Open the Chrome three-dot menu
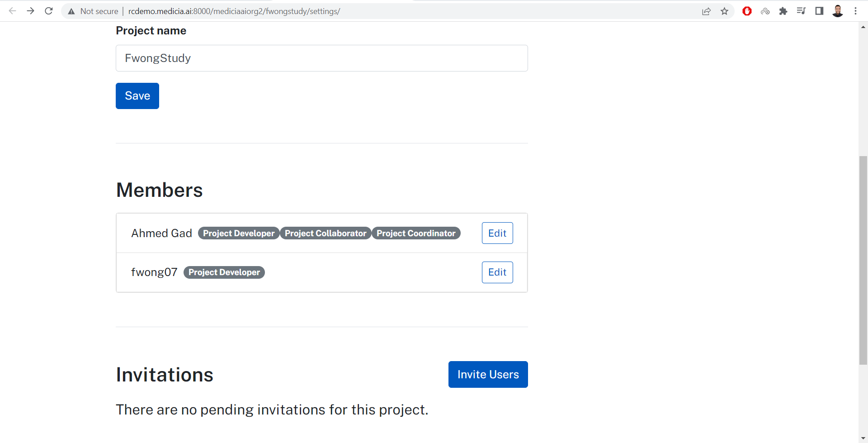 click(855, 11)
